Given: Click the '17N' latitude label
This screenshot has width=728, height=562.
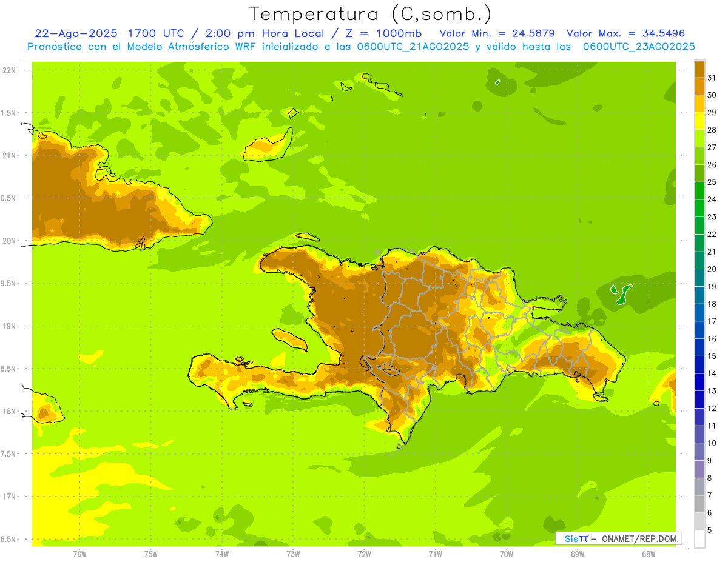Looking at the screenshot, I should [10, 497].
